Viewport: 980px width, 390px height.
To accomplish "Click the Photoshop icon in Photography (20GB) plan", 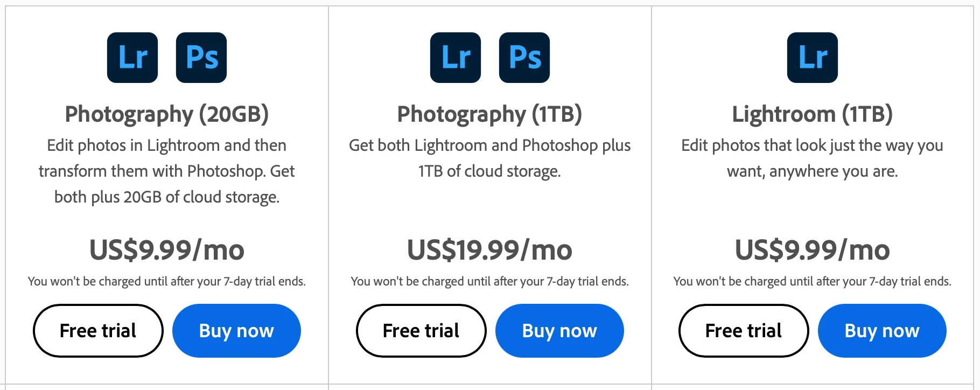I will (201, 58).
